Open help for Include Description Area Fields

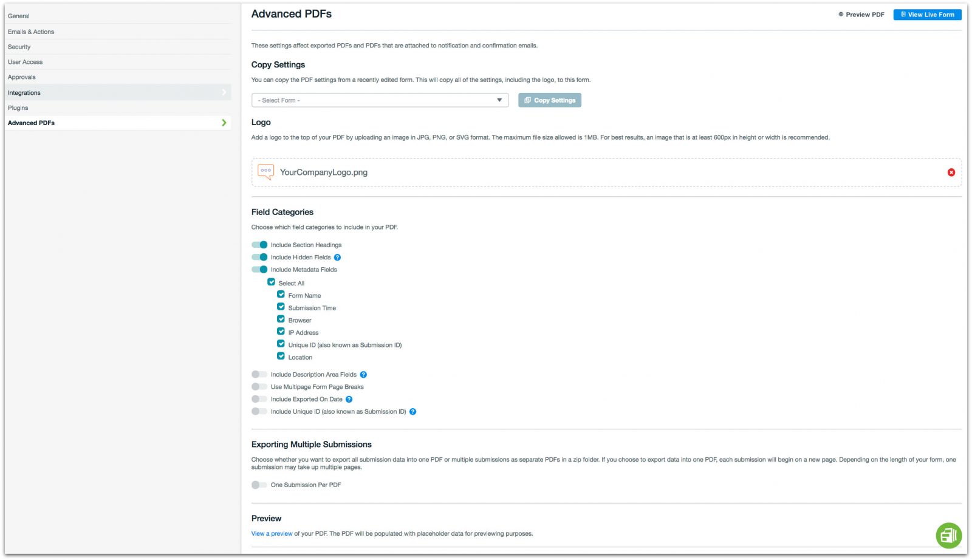(363, 374)
